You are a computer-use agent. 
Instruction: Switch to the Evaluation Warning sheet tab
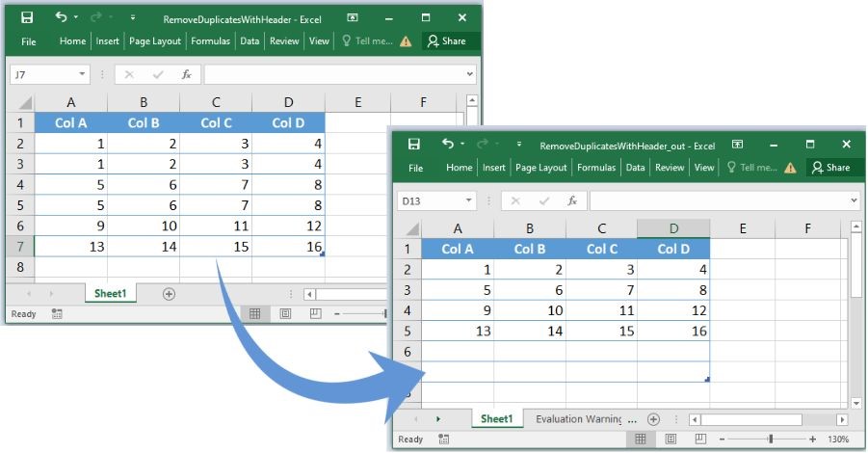pyautogui.click(x=586, y=419)
